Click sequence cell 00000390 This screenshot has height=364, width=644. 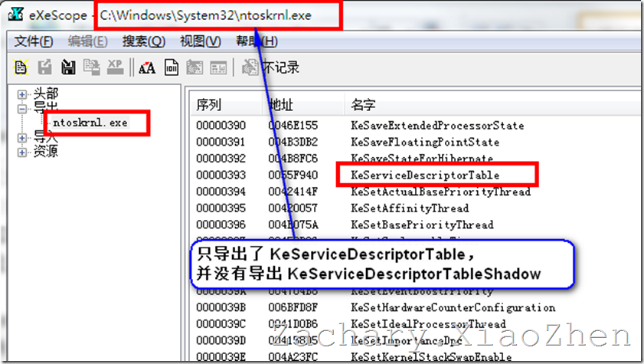pyautogui.click(x=221, y=126)
